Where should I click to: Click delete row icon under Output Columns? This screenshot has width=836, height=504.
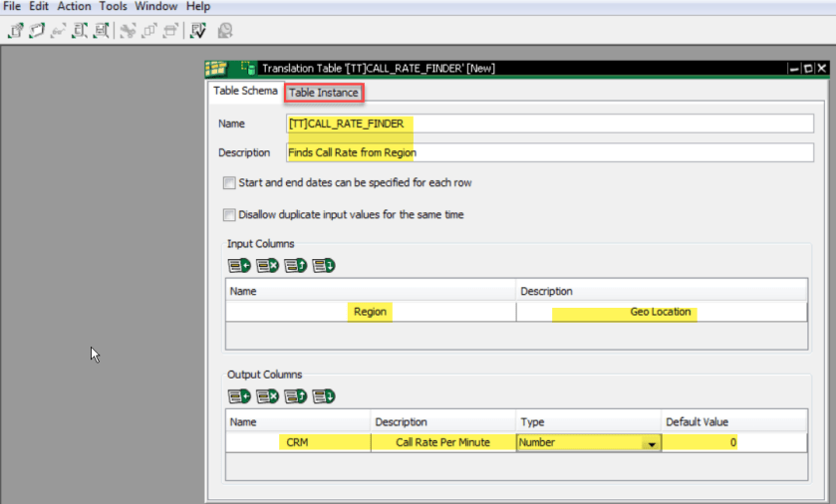tap(267, 396)
